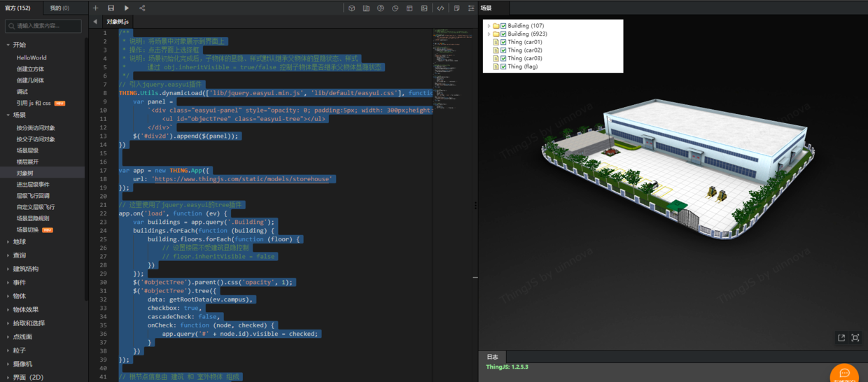Open the 场景层级 example
The width and height of the screenshot is (868, 382).
point(28,150)
